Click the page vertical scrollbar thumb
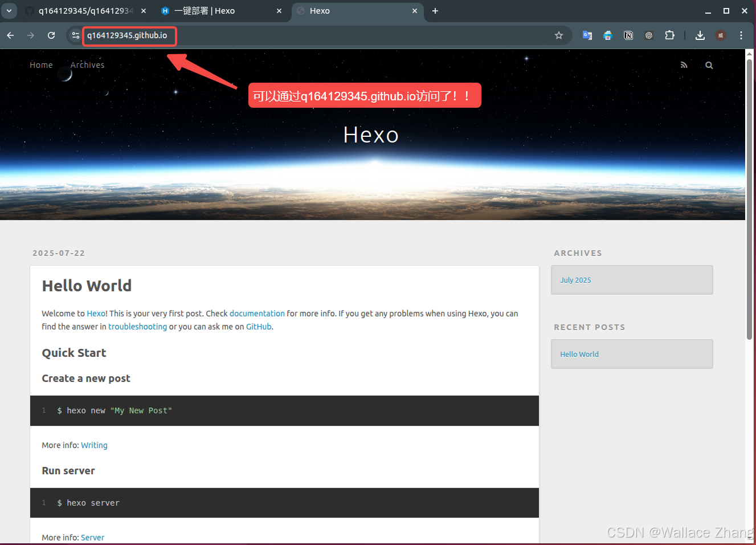 click(749, 199)
